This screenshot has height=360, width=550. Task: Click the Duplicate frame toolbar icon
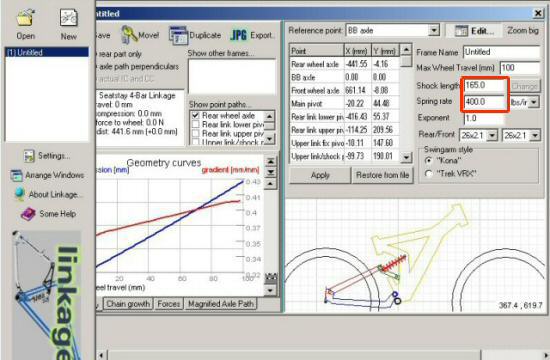178,35
